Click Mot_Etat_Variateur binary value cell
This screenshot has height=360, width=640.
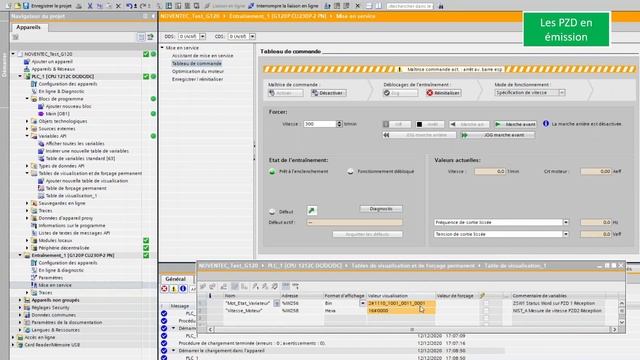[400, 303]
